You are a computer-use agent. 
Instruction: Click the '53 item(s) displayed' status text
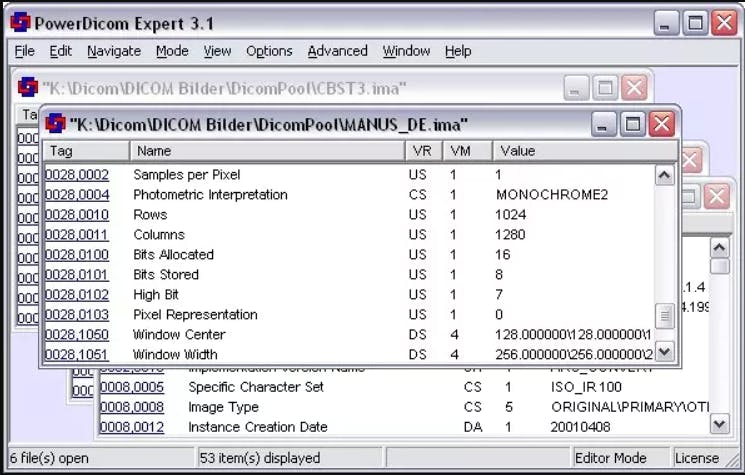[260, 458]
